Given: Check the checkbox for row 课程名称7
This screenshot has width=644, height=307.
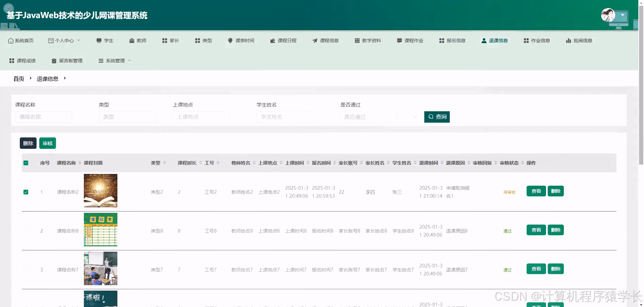Looking at the screenshot, I should pos(26,270).
